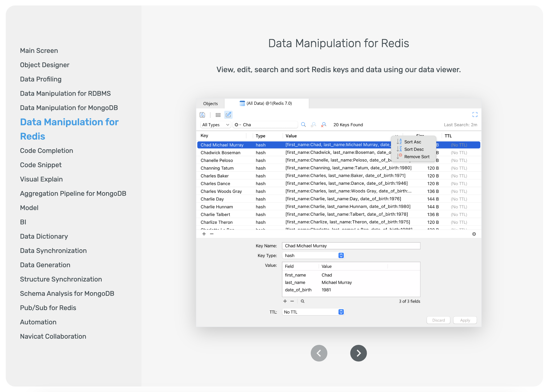Select the (All Data) @1(Redis 7.0) tab

coord(266,103)
